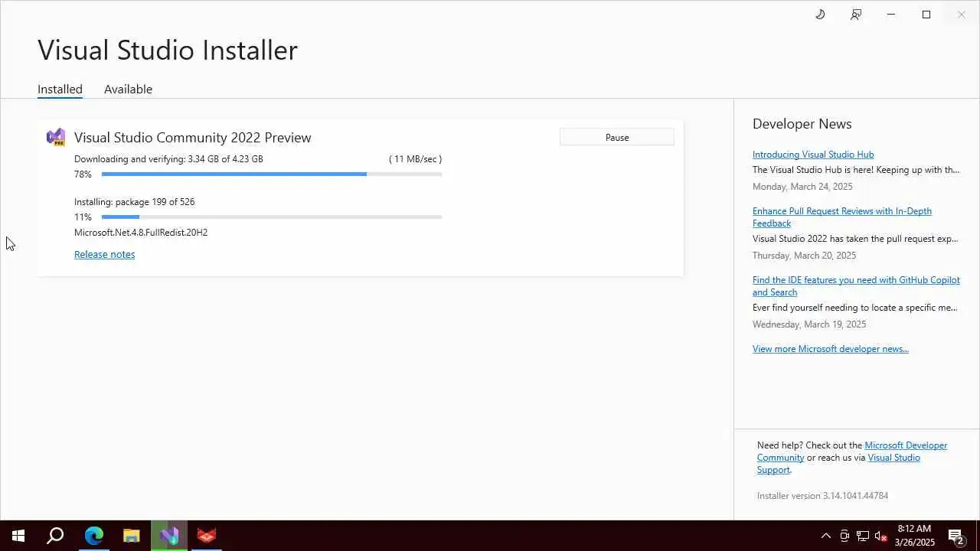
Task: Maximize the Visual Studio Installer window
Action: 926,15
